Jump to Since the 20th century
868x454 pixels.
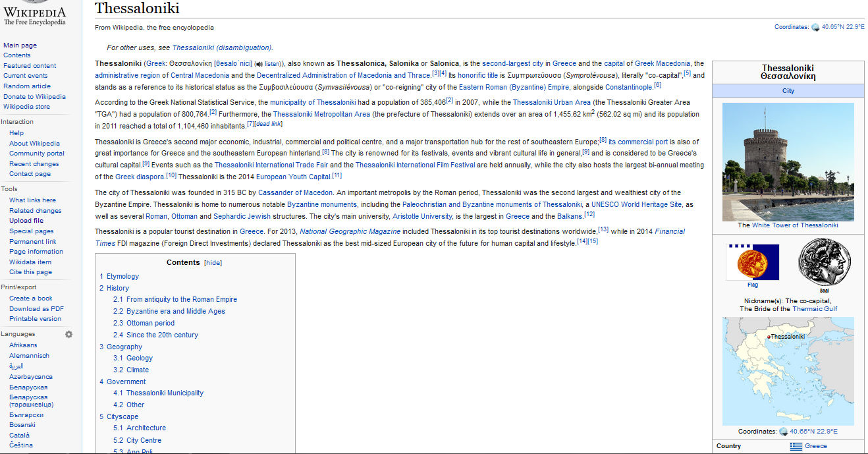pos(162,335)
